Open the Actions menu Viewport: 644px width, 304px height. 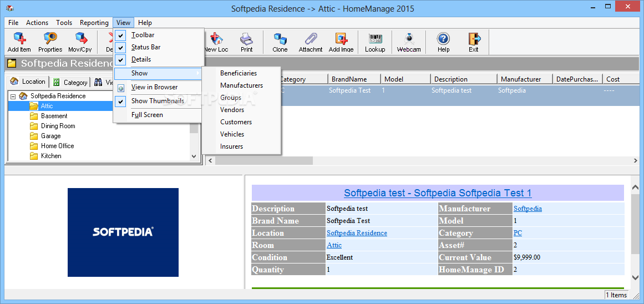pyautogui.click(x=37, y=23)
